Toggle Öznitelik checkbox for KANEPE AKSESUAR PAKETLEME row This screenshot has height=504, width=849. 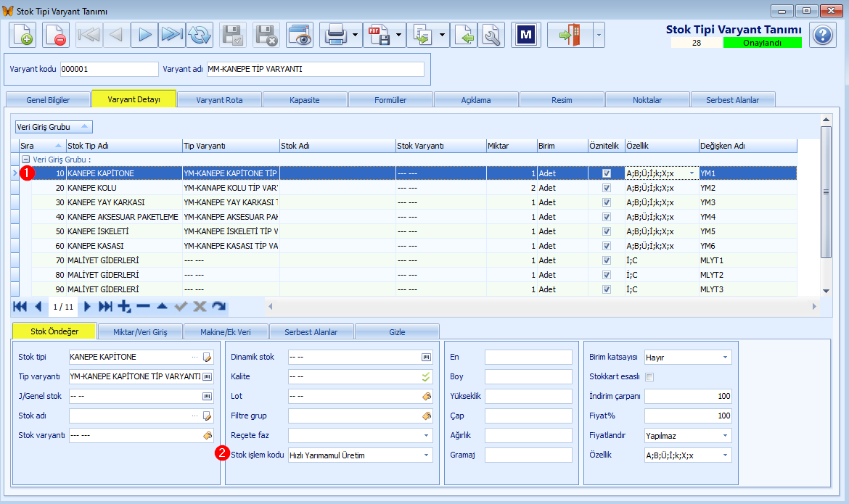(607, 217)
